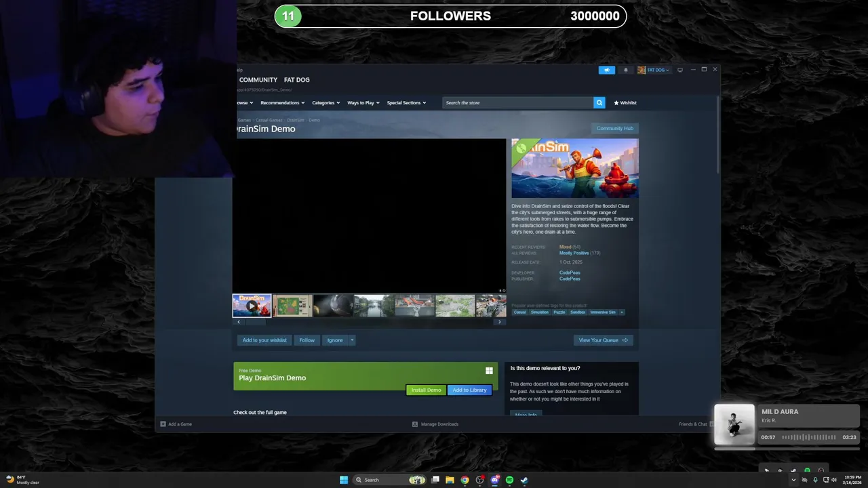Viewport: 868px width, 488px height.
Task: Expand the Recommendations store menu
Action: click(x=282, y=102)
